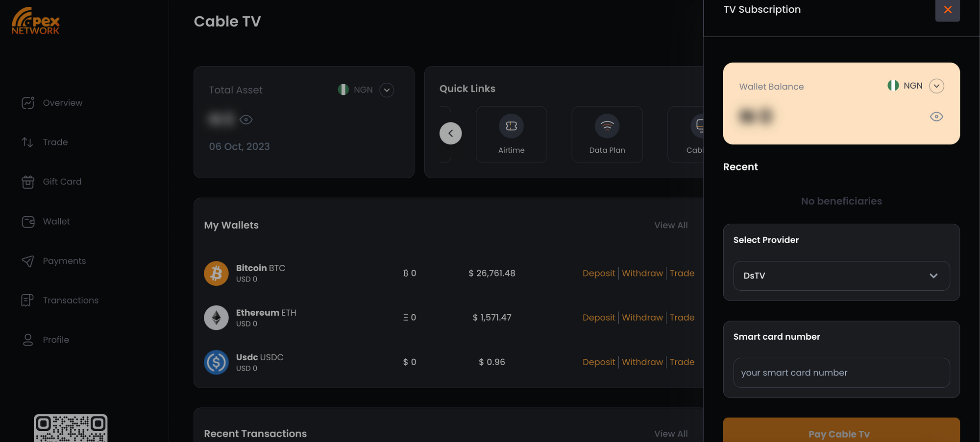980x442 pixels.
Task: Click the Trade arrows icon in sidebar
Action: point(27,142)
